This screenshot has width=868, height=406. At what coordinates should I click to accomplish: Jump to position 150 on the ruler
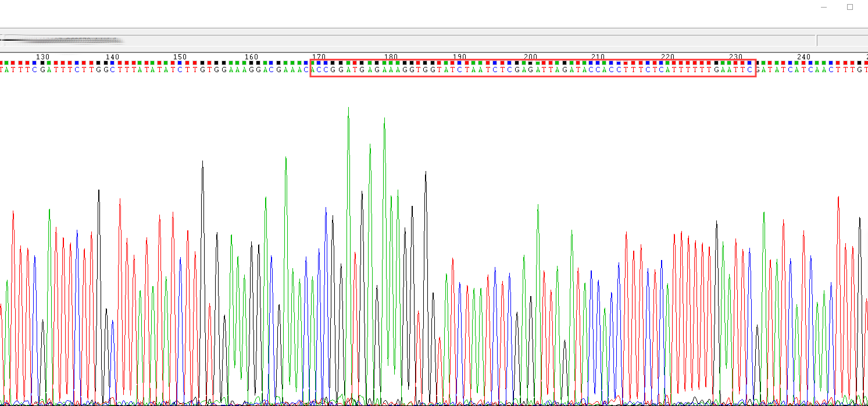tap(180, 56)
